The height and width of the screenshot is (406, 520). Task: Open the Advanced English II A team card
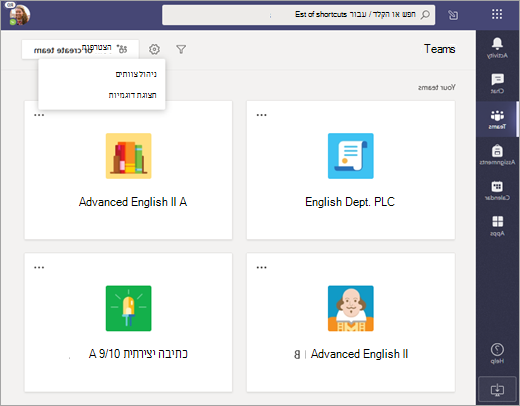coord(128,170)
